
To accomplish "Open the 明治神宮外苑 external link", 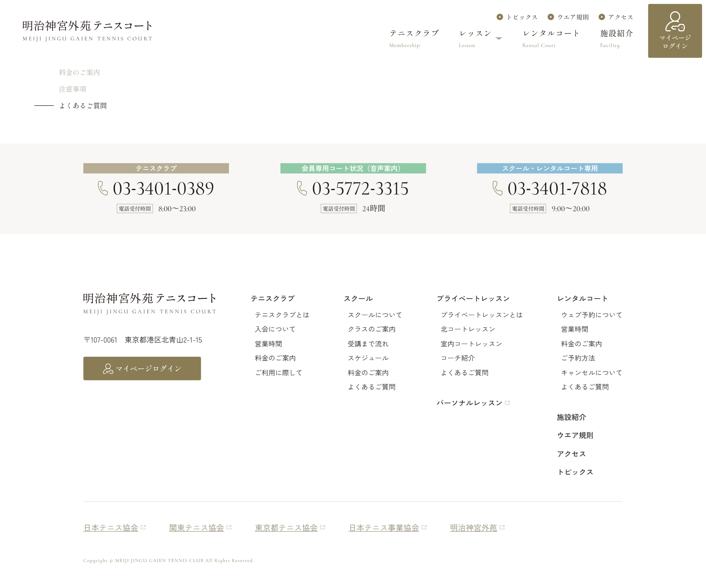I will coord(474,528).
